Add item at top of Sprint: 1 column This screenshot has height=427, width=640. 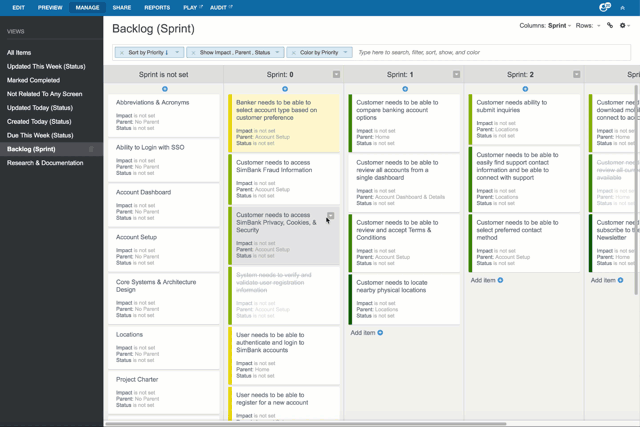point(405,89)
